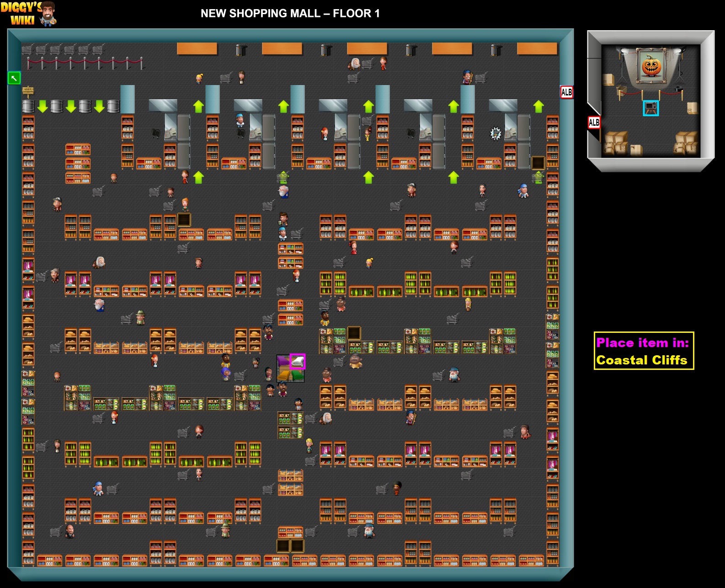The width and height of the screenshot is (725, 588).
Task: Click the ALB marker on the mall's right wall
Action: pos(566,92)
